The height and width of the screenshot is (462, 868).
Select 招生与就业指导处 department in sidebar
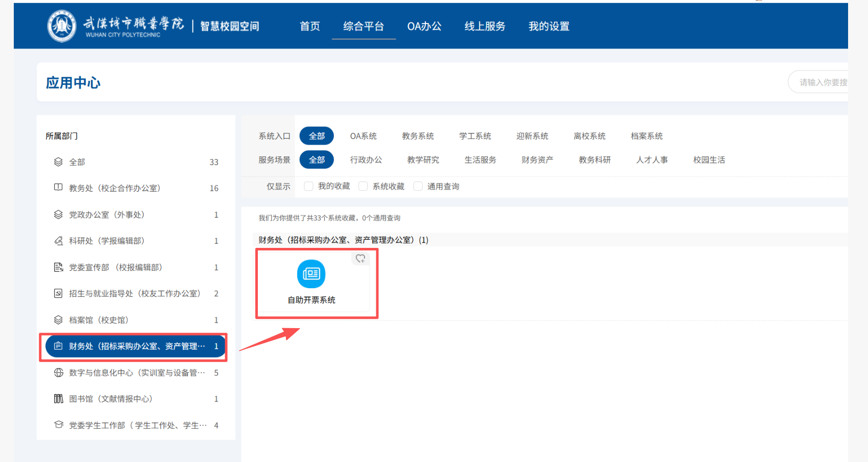tap(134, 293)
